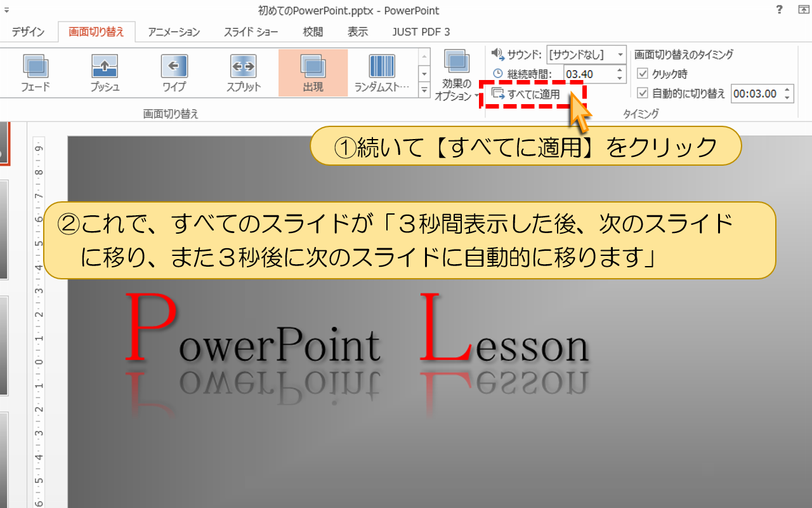Screen dimensions: 812x508
Task: Select the ランダムスト… transition effect
Action: click(x=382, y=73)
